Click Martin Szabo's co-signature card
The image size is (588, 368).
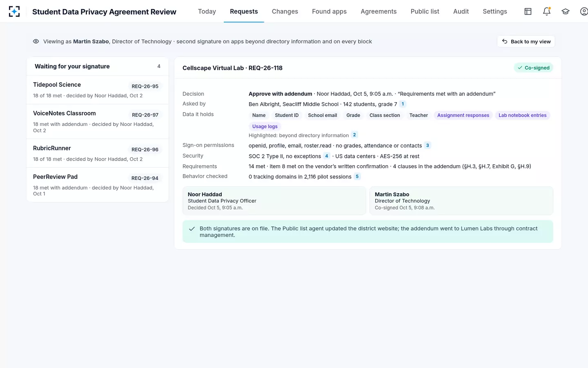(x=461, y=201)
